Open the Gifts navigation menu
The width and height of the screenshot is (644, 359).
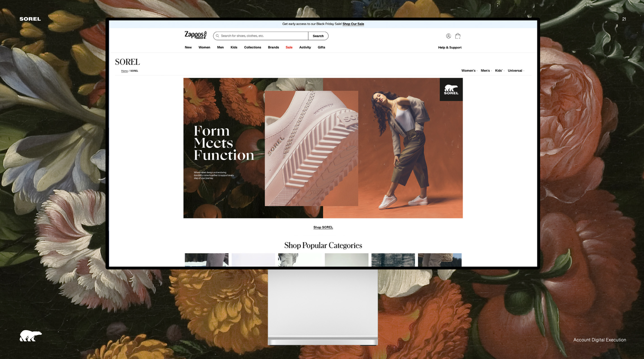(x=321, y=47)
